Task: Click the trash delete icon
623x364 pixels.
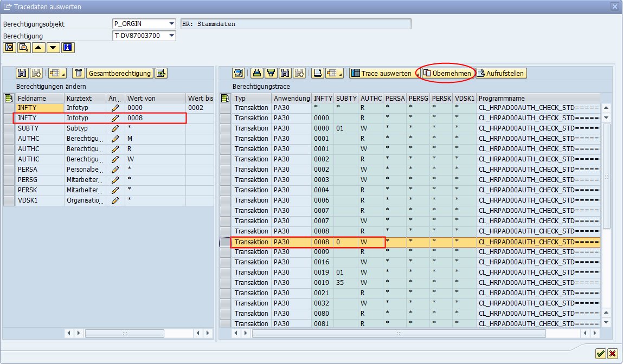Action: (x=79, y=73)
